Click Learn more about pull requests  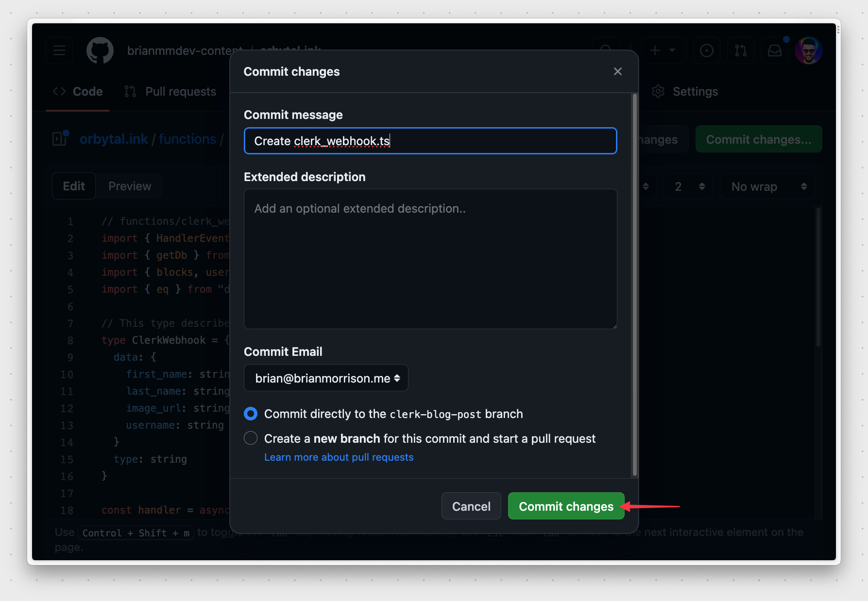pos(339,457)
